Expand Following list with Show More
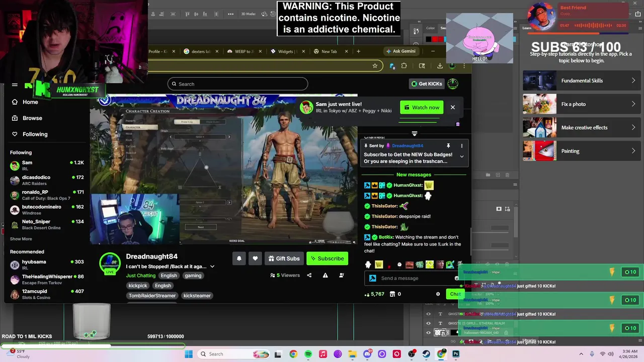The height and width of the screenshot is (362, 644). coord(21,239)
